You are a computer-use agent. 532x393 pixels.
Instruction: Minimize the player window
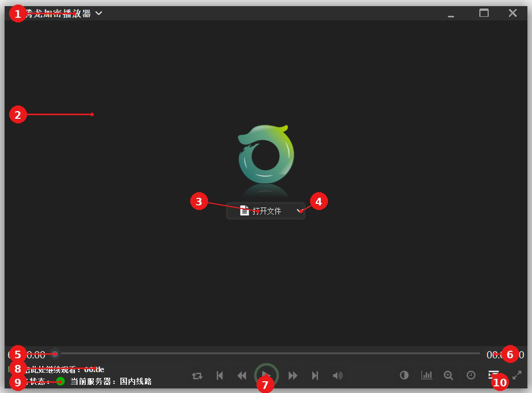(451, 16)
